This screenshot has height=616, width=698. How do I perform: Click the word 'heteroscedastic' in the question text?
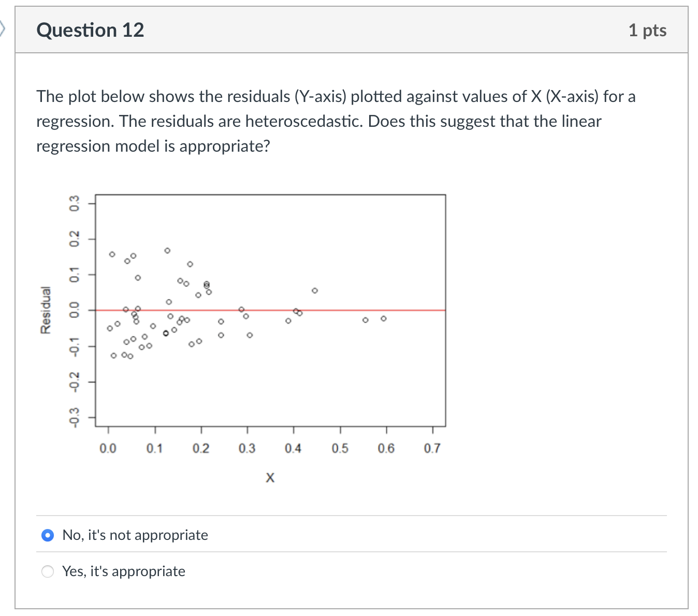tap(304, 121)
